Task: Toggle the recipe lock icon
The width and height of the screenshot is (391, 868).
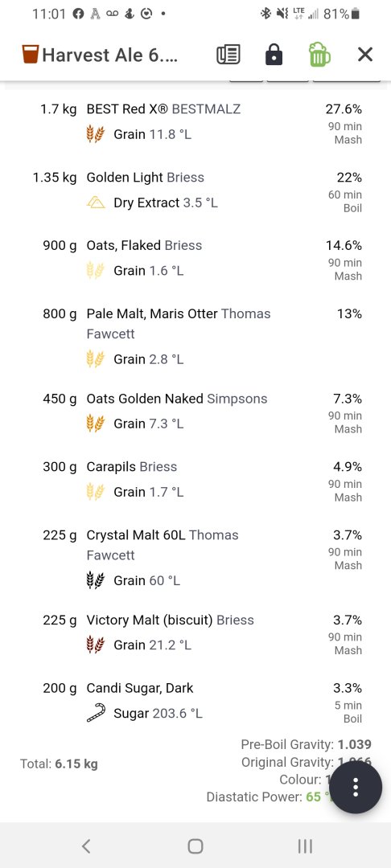Action: (x=274, y=55)
